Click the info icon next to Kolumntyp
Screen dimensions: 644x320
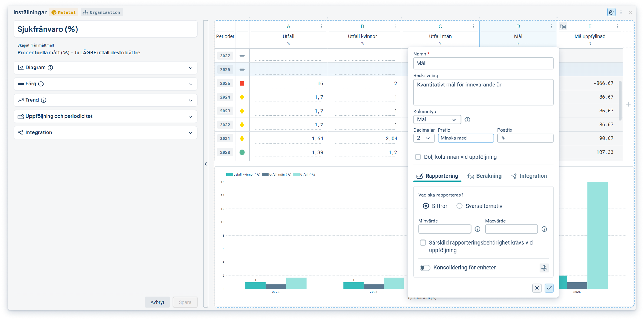tap(467, 119)
